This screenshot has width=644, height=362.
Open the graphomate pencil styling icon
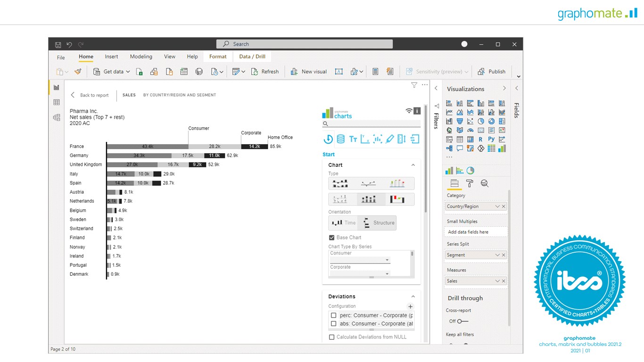(x=390, y=139)
